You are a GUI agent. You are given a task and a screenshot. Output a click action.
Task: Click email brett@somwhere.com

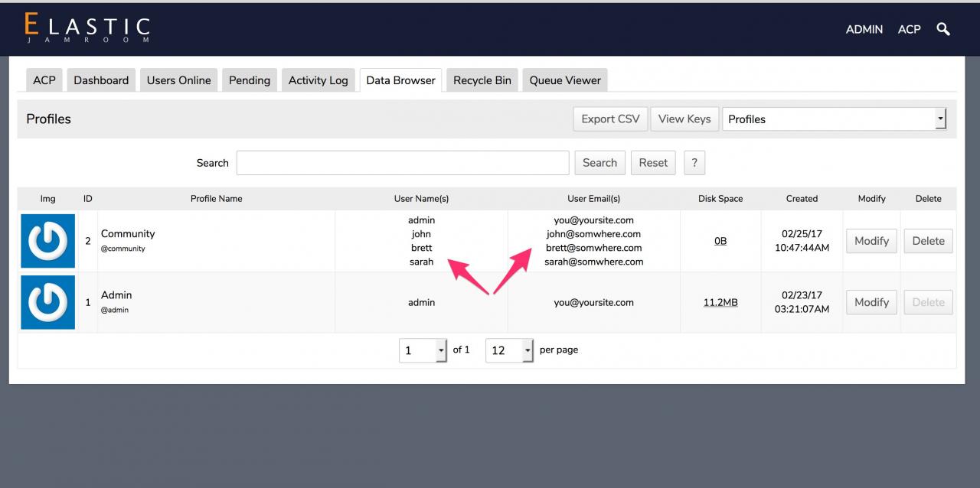click(593, 248)
